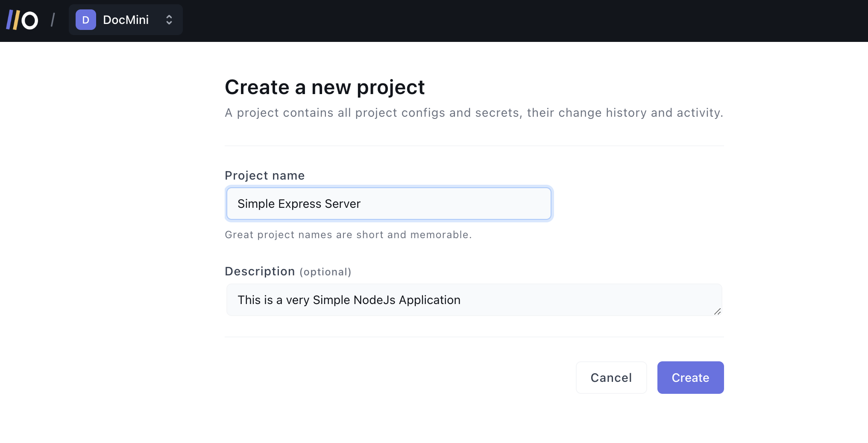
Task: Focus the Project name input field
Action: click(x=389, y=204)
